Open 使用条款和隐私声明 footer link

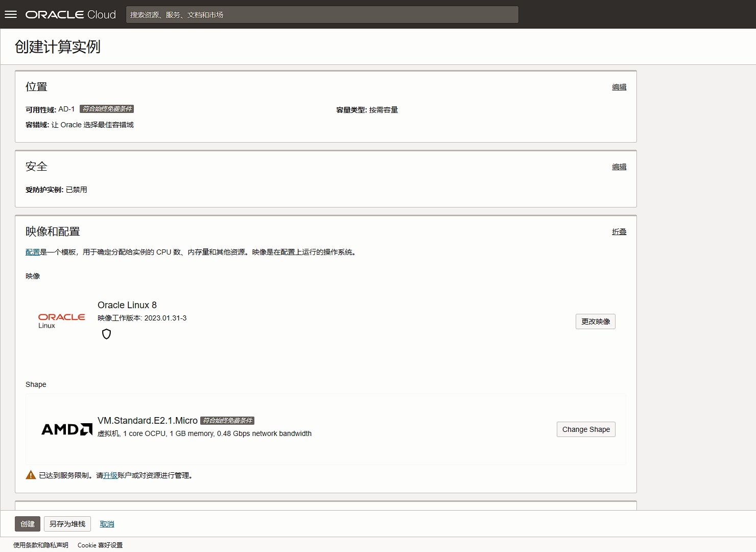pyautogui.click(x=41, y=545)
